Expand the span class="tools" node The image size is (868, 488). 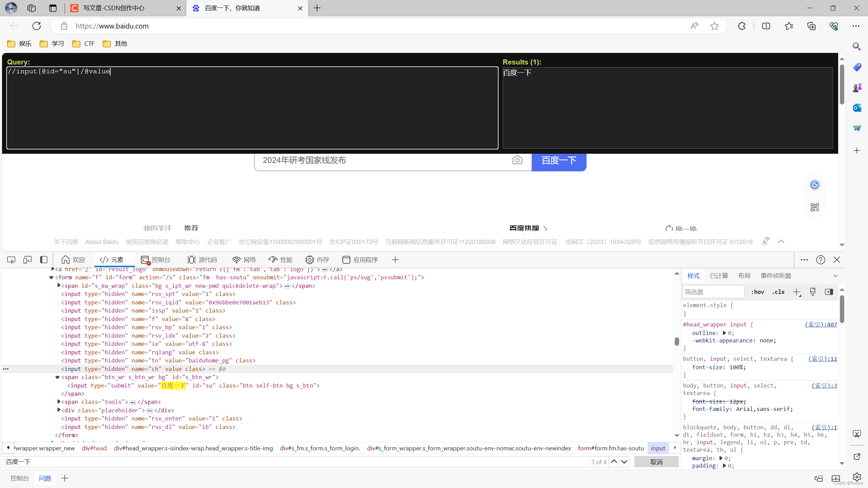[59, 402]
